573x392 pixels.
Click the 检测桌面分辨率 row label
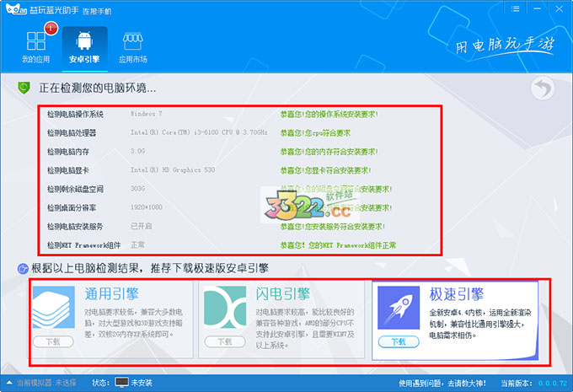[x=72, y=207]
